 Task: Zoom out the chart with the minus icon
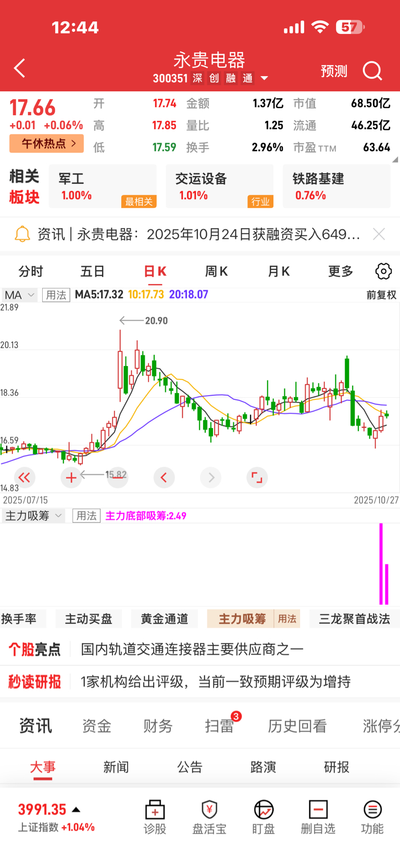[x=118, y=478]
